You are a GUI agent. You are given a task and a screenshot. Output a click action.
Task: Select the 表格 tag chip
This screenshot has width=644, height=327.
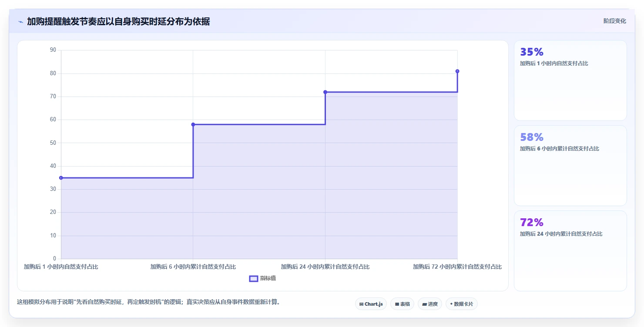402,304
